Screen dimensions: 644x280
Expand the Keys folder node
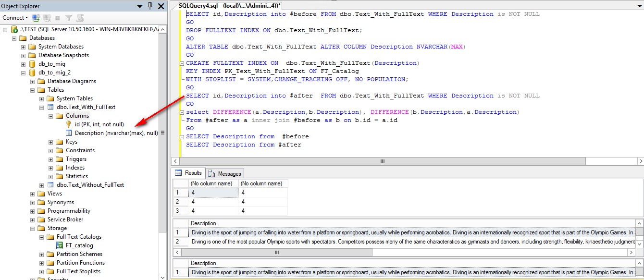click(51, 142)
